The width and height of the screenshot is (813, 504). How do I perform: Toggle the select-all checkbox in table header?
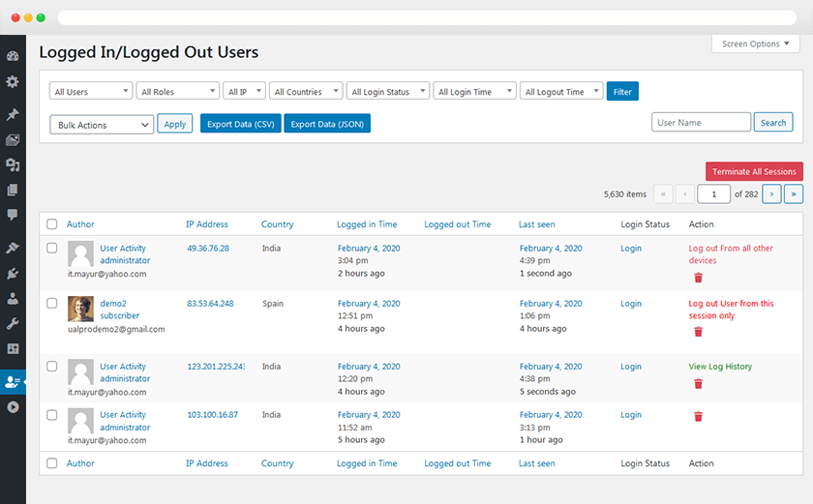[x=52, y=224]
